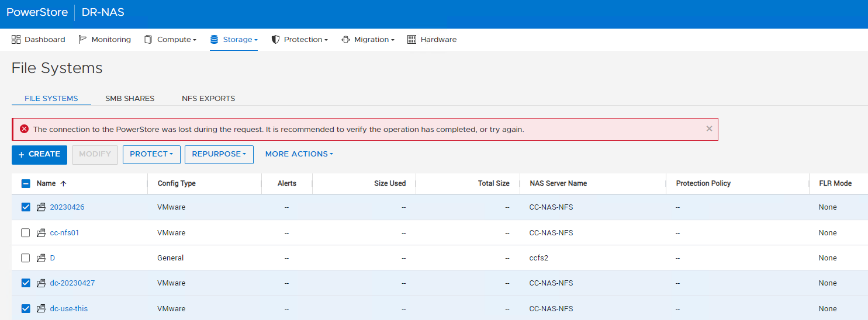Image resolution: width=868 pixels, height=320 pixels.
Task: Uncheck the 20230426 file system checkbox
Action: click(26, 207)
